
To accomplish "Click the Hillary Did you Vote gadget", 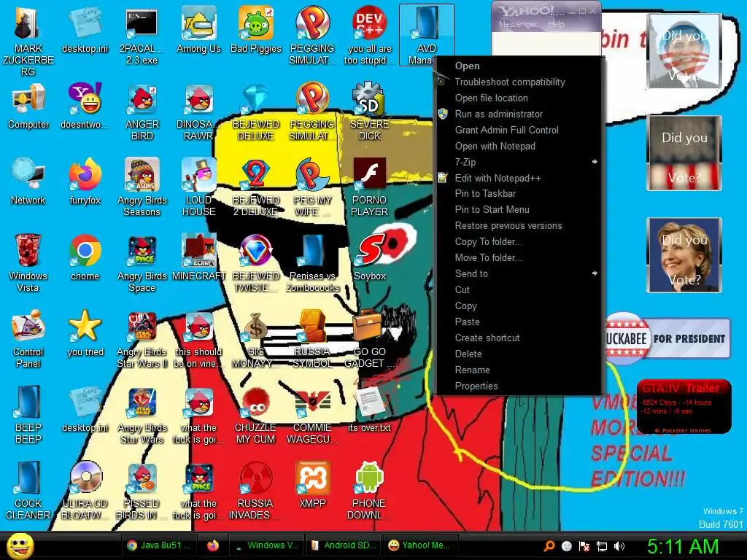I will (684, 255).
